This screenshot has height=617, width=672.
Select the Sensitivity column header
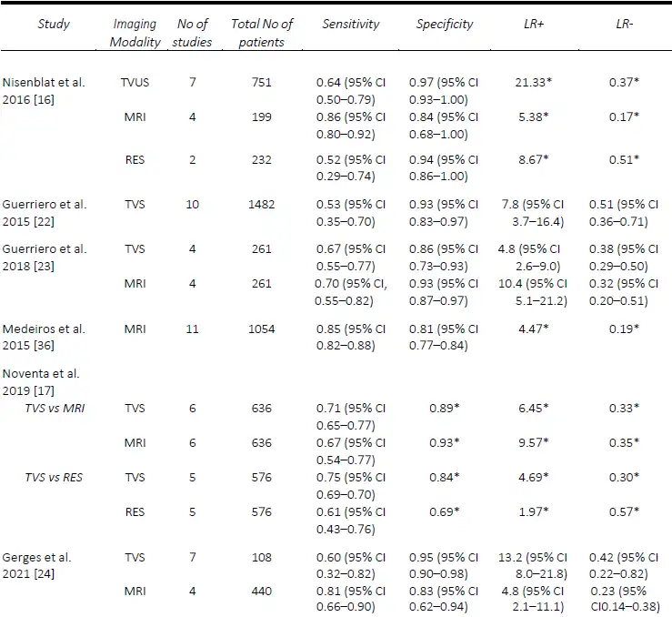(351, 25)
